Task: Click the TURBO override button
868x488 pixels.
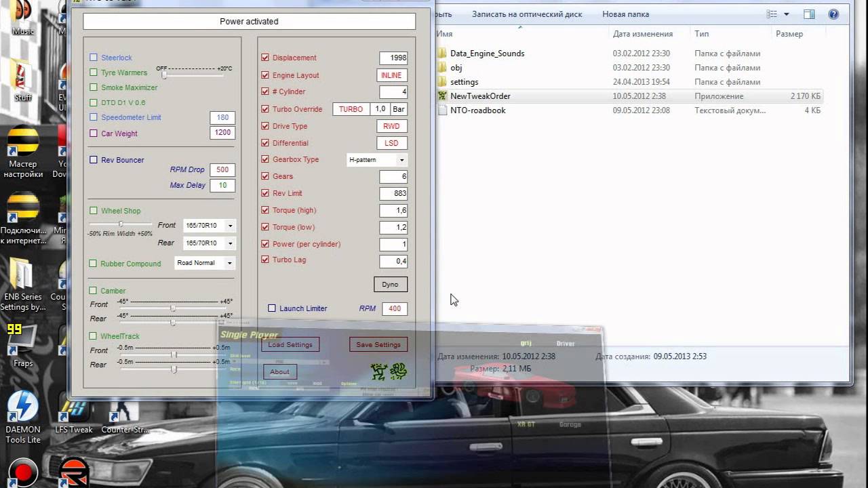Action: (x=351, y=109)
